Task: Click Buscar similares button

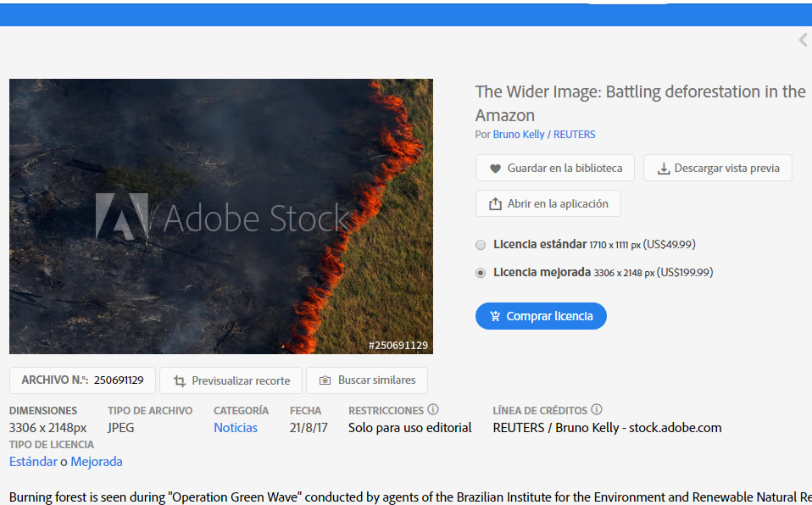Action: click(367, 380)
